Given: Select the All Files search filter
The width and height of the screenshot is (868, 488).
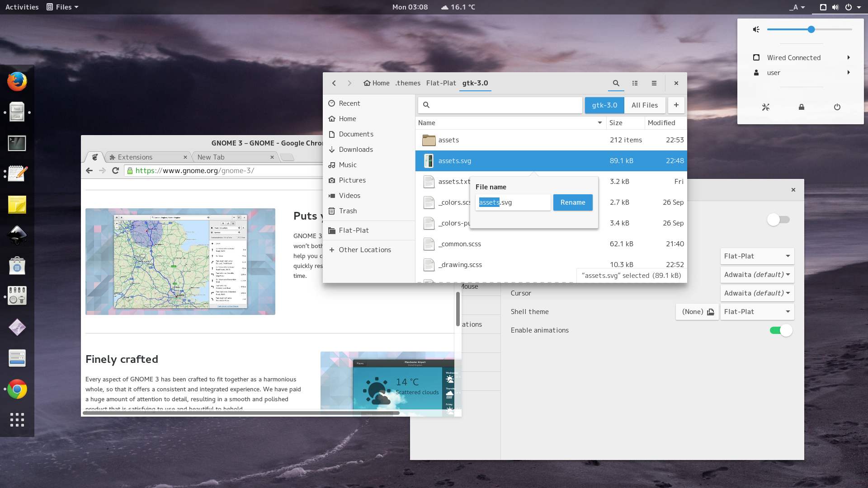Looking at the screenshot, I should (x=644, y=105).
